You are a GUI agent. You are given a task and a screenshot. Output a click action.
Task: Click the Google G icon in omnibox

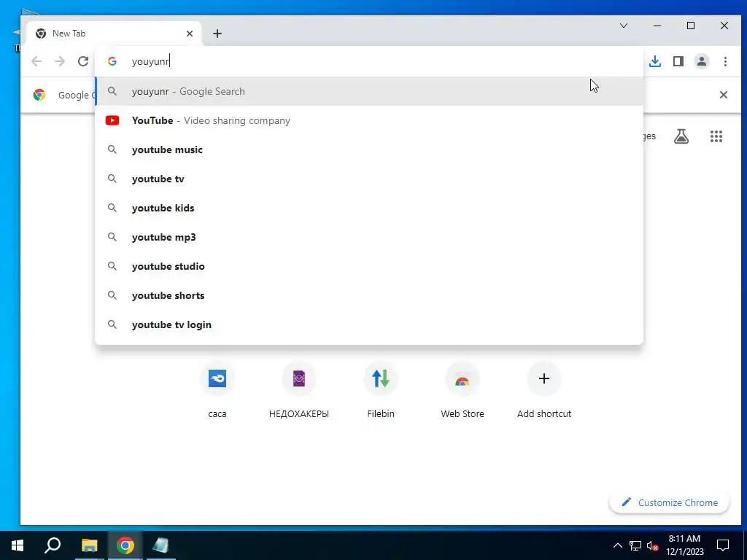pos(112,61)
